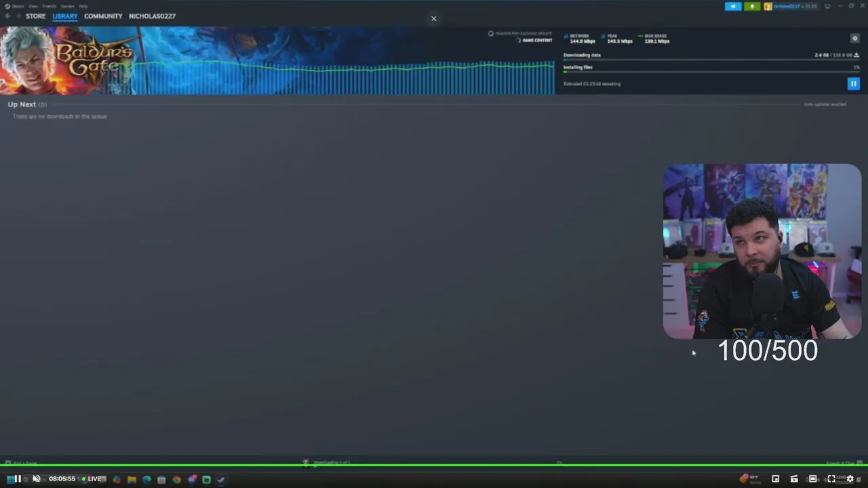Open Microsoft Edge from the taskbar
The image size is (868, 488).
tap(146, 480)
